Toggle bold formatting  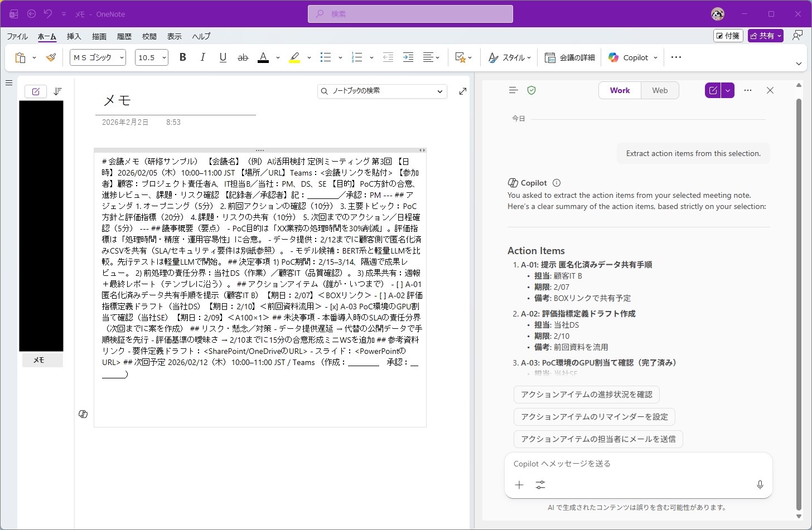tap(182, 57)
